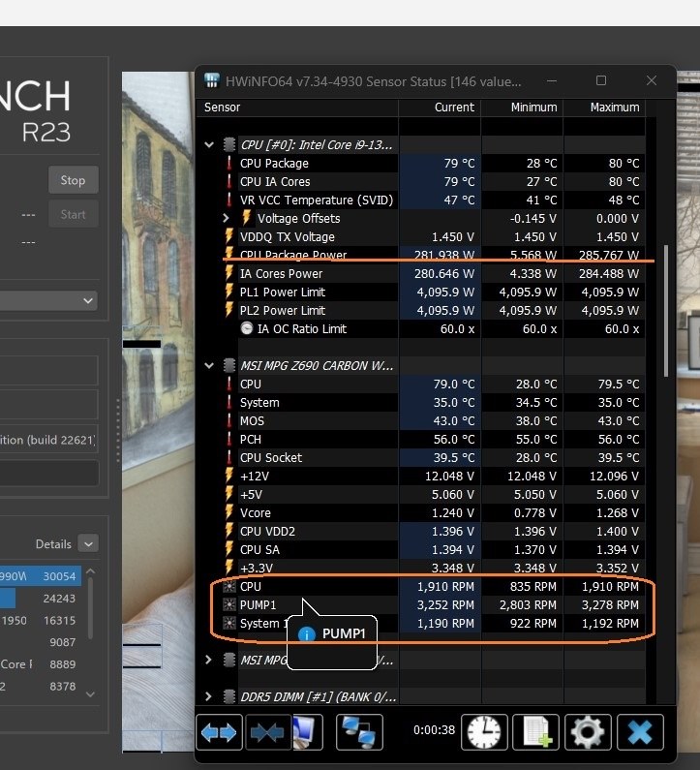Screen dimensions: 700x770
Task: Click the Vcore lightning icon
Action: point(228,512)
